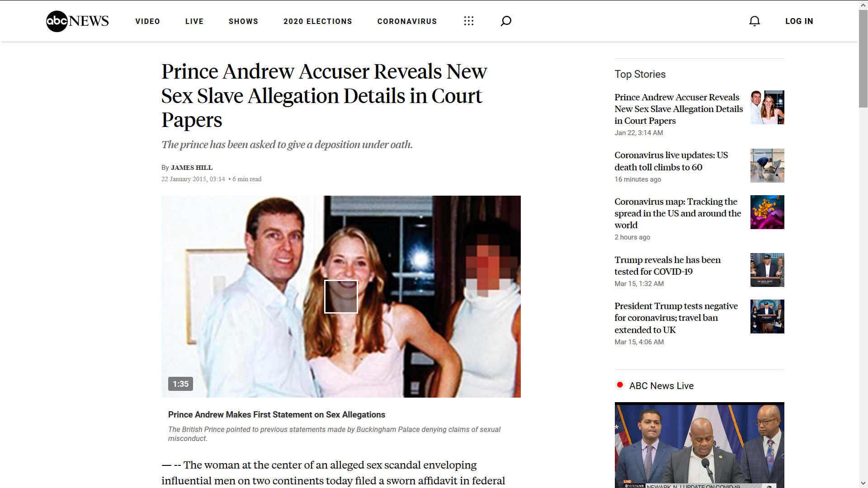The width and height of the screenshot is (868, 488).
Task: Play the 1:35 video badge
Action: pyautogui.click(x=180, y=384)
